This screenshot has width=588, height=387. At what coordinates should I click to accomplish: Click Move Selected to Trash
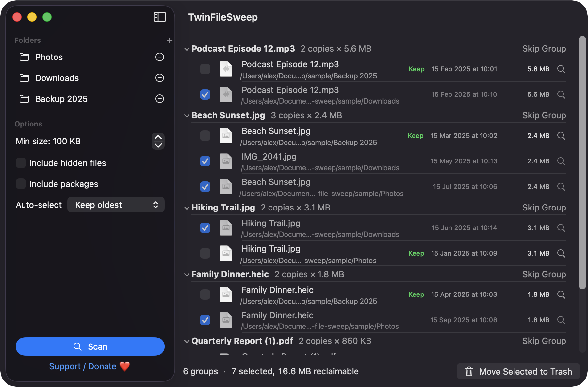point(518,371)
